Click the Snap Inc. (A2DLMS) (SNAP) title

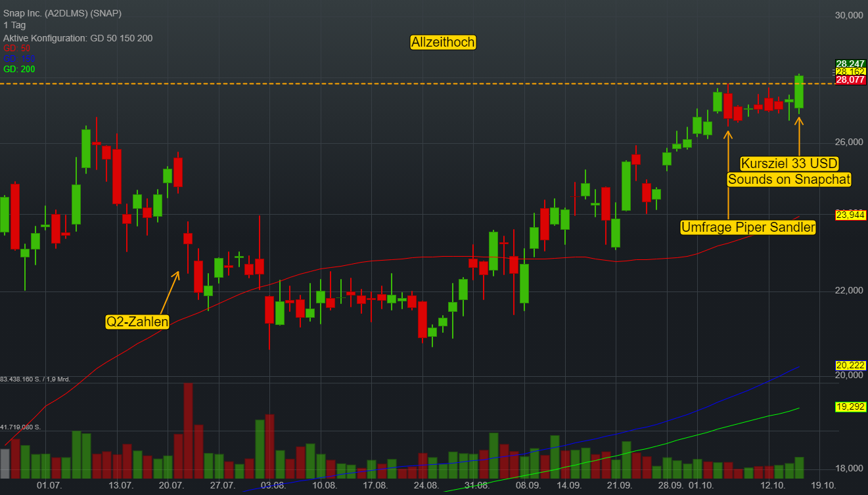coord(62,13)
